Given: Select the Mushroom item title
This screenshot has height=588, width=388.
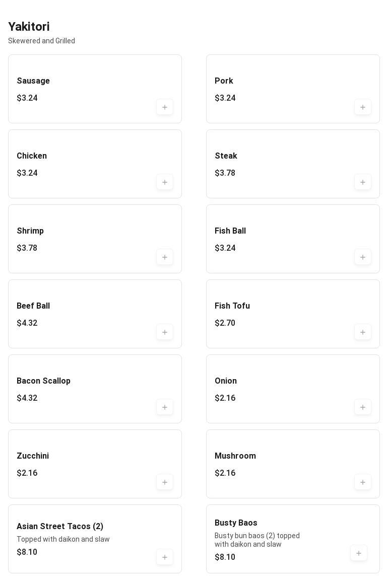Looking at the screenshot, I should click(x=235, y=456).
